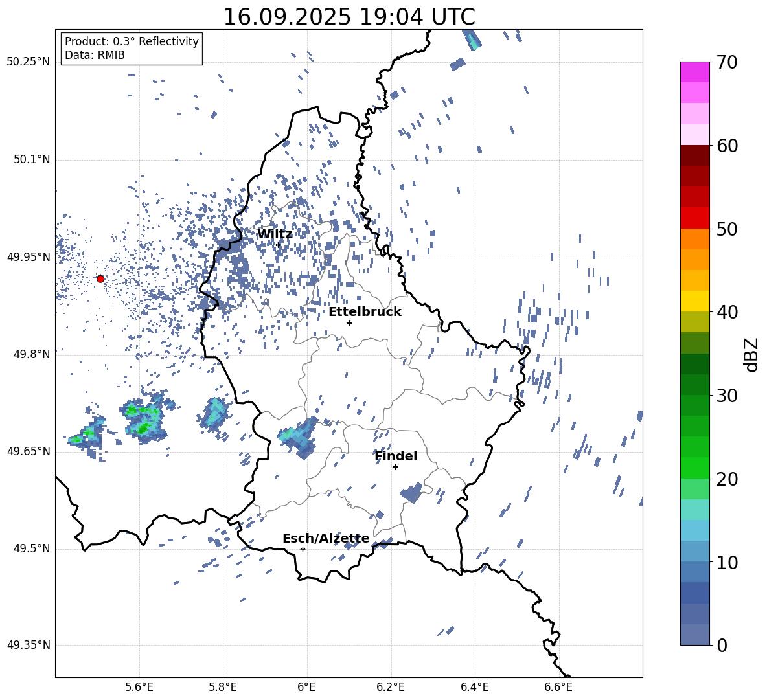Click the 49.5°N latitude label
This screenshot has height=700, width=767.
[x=32, y=548]
